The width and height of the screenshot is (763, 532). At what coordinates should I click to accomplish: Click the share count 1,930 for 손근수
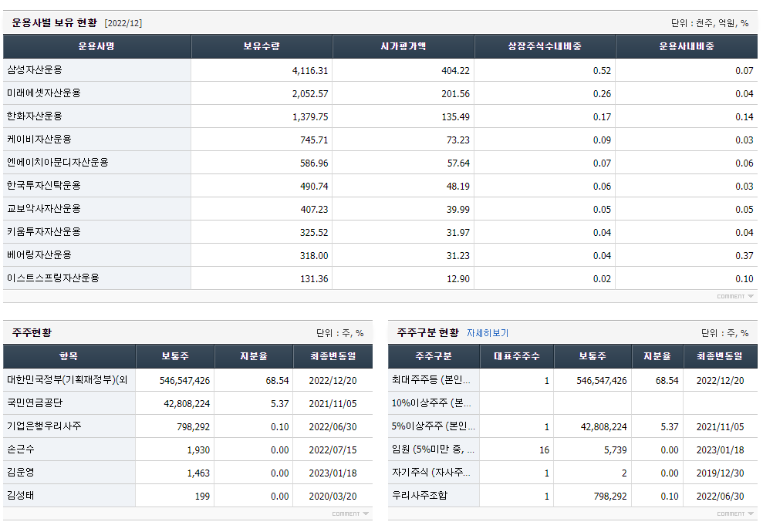pos(198,450)
